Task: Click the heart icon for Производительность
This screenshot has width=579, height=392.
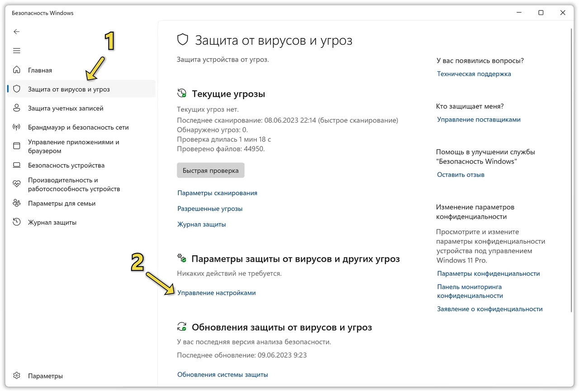Action: pyautogui.click(x=17, y=184)
